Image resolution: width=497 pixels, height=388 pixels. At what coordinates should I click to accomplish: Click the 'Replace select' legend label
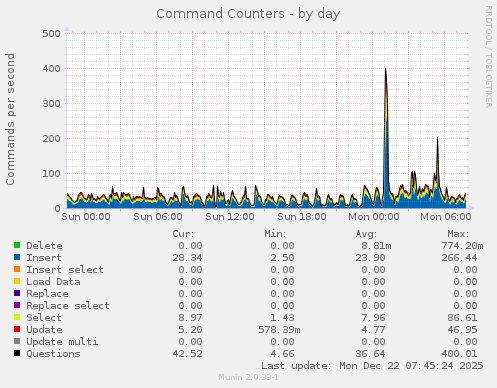[x=68, y=306]
